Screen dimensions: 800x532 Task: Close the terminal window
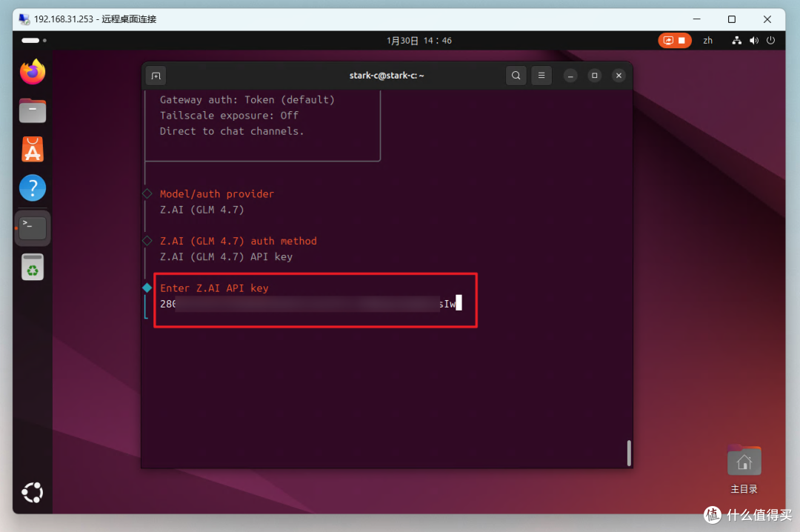coord(619,76)
